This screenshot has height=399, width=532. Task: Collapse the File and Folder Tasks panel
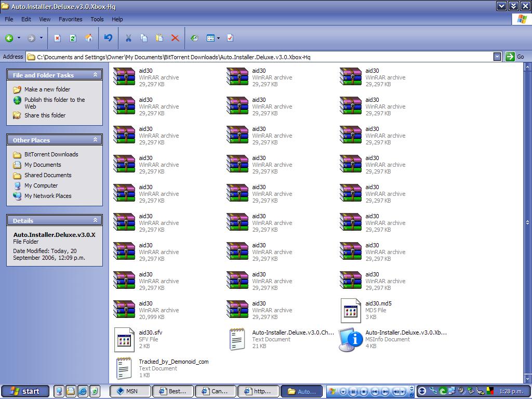pyautogui.click(x=96, y=75)
